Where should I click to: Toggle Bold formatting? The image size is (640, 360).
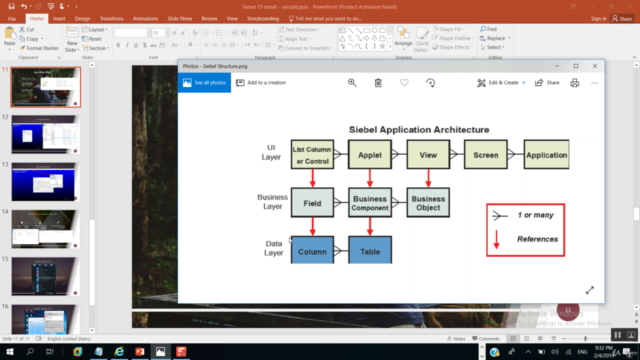[118, 45]
